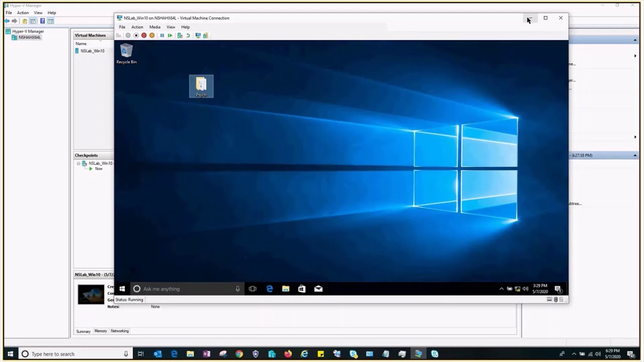Open host Action Center with 41 notifications
The height and width of the screenshot is (362, 644).
[x=630, y=354]
